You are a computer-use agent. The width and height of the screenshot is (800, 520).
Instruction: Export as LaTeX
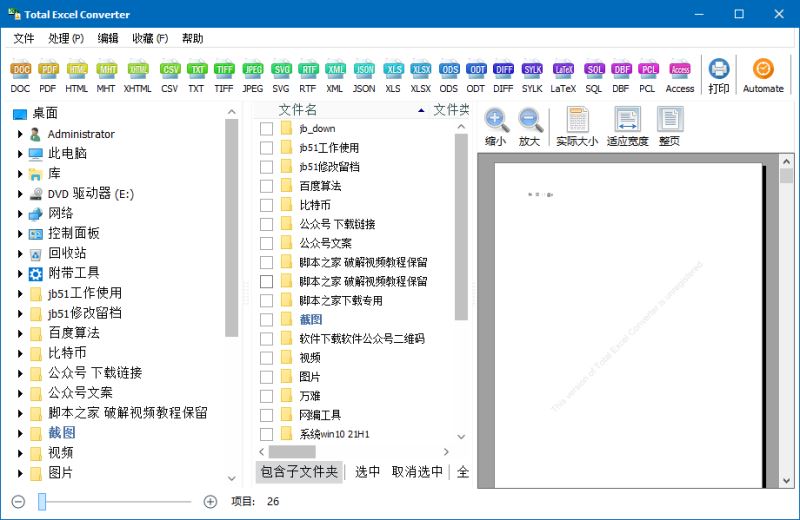[x=563, y=77]
